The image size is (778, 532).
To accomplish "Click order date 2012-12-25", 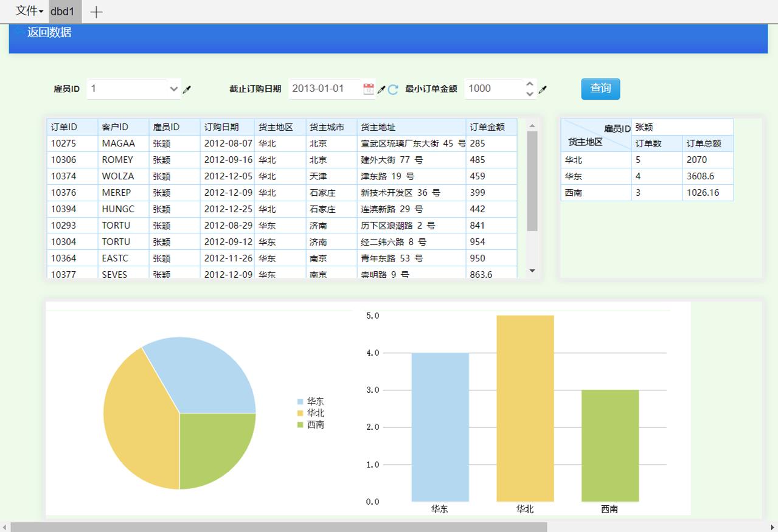I will [227, 209].
